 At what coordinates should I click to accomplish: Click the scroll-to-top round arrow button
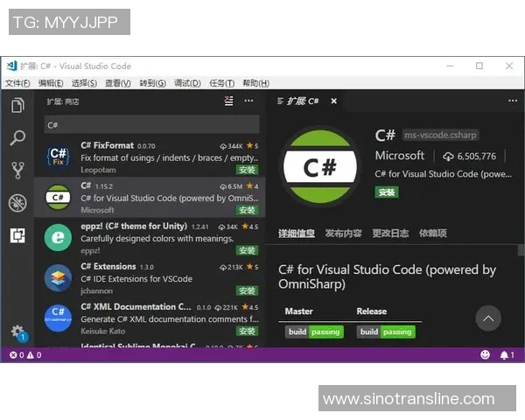(488, 318)
